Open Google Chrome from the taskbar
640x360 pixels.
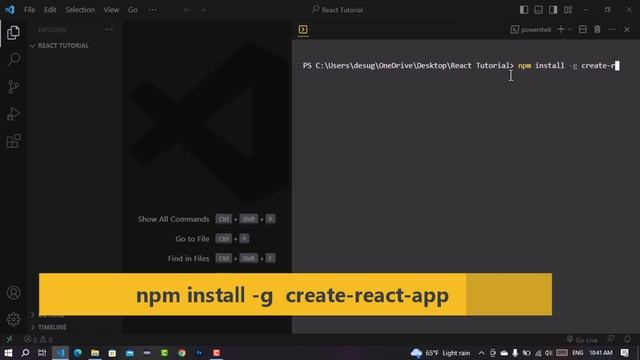tap(182, 353)
